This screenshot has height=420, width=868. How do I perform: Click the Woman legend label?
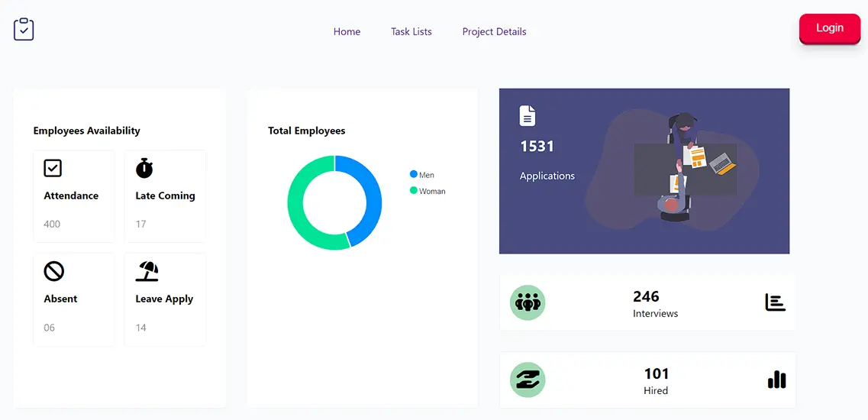pos(432,191)
